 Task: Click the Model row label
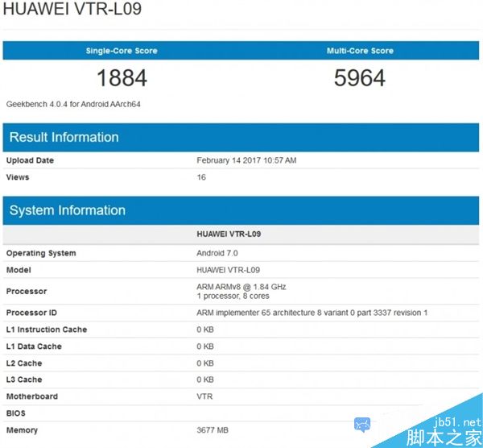tap(19, 270)
